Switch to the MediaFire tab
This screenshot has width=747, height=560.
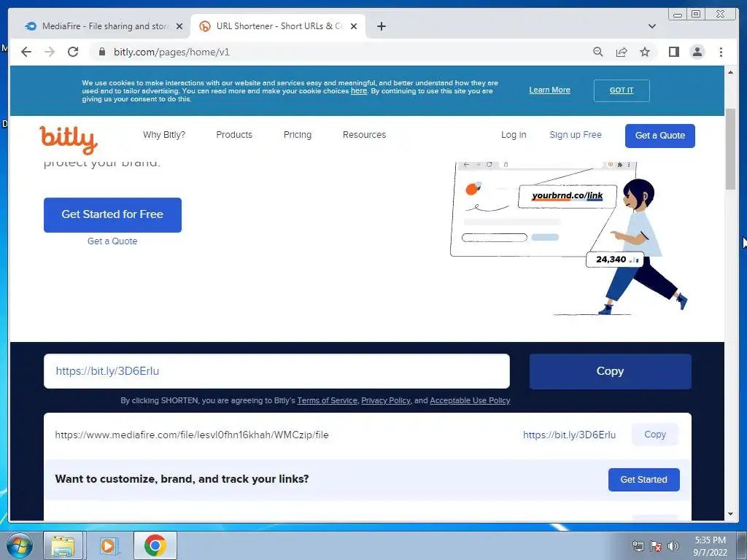[104, 26]
